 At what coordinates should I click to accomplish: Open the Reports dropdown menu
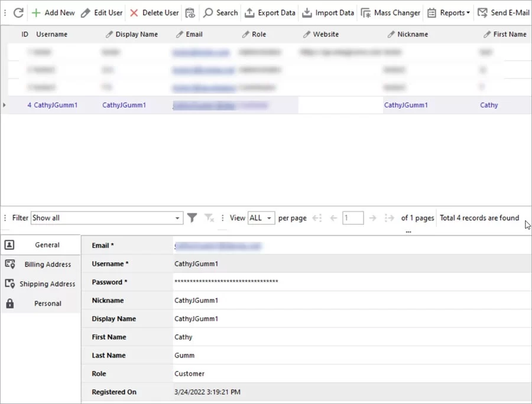(448, 12)
